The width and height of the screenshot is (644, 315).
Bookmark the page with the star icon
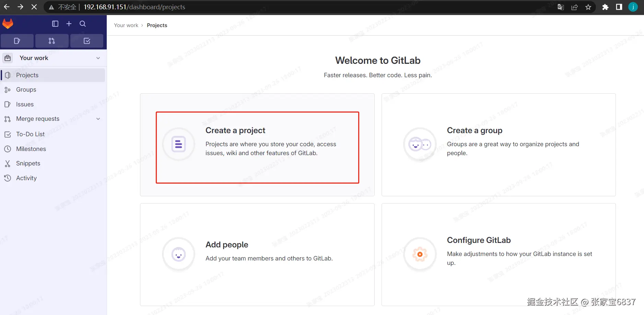tap(588, 7)
